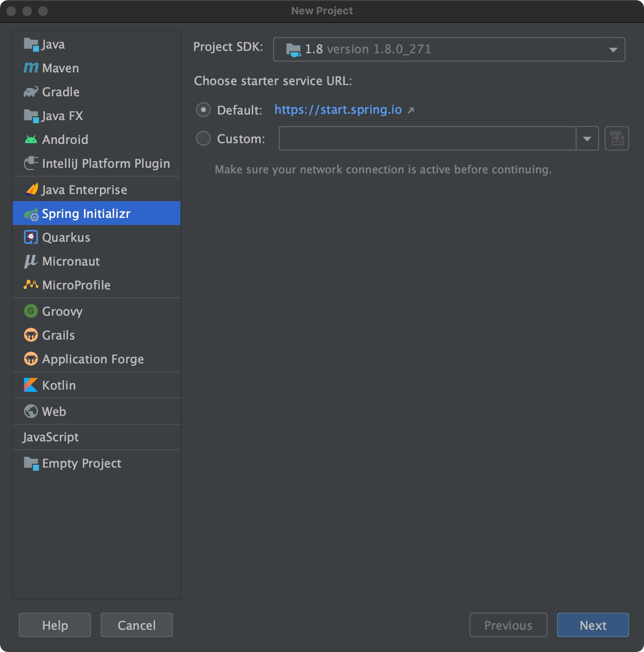Choose the Maven project type label

pyautogui.click(x=60, y=68)
